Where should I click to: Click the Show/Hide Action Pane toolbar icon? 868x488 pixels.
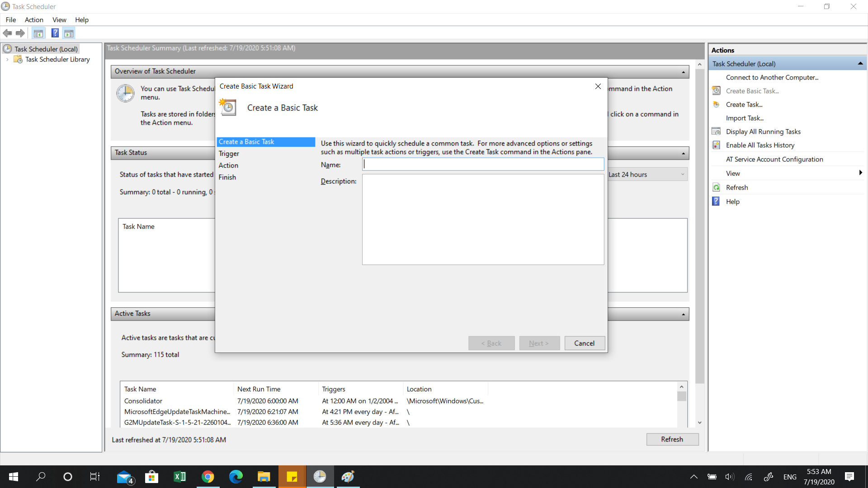(69, 33)
